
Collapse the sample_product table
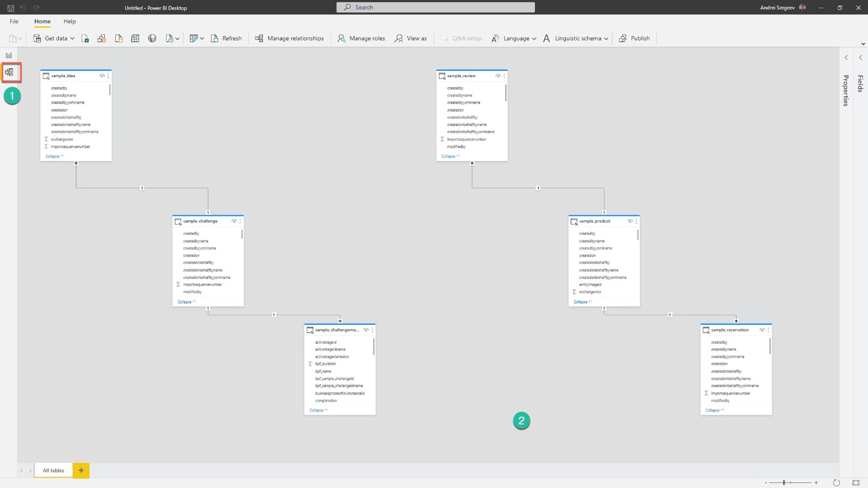(x=583, y=302)
